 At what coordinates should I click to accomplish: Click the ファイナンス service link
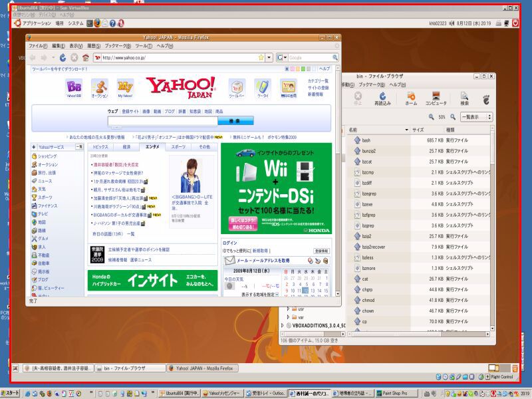tap(47, 205)
